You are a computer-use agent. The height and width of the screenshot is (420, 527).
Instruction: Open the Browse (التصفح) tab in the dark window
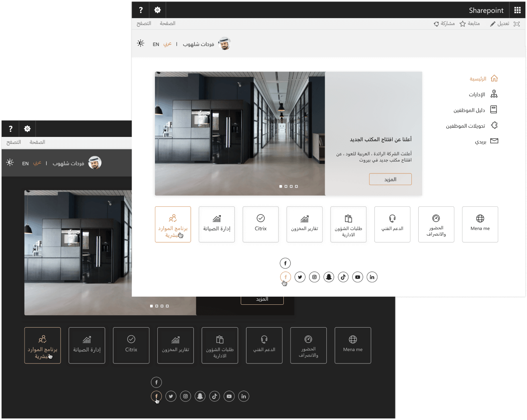pos(14,142)
